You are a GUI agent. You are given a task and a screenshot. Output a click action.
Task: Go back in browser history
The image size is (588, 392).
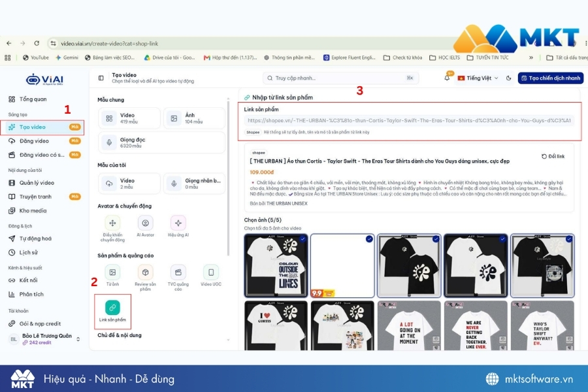coord(9,43)
